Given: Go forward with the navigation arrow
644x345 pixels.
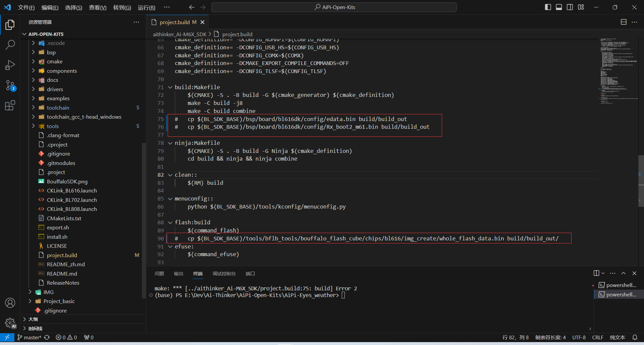Looking at the screenshot, I should [x=203, y=7].
